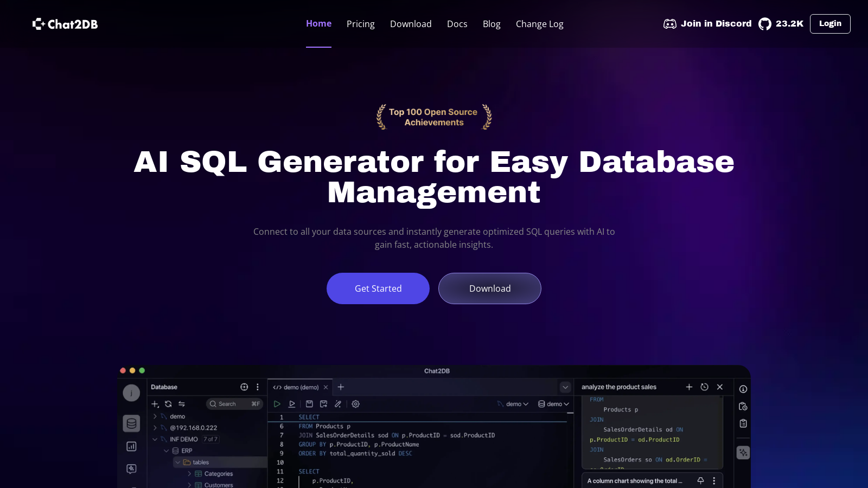The width and height of the screenshot is (868, 488).
Task: Click the Discord icon in header
Action: click(670, 24)
